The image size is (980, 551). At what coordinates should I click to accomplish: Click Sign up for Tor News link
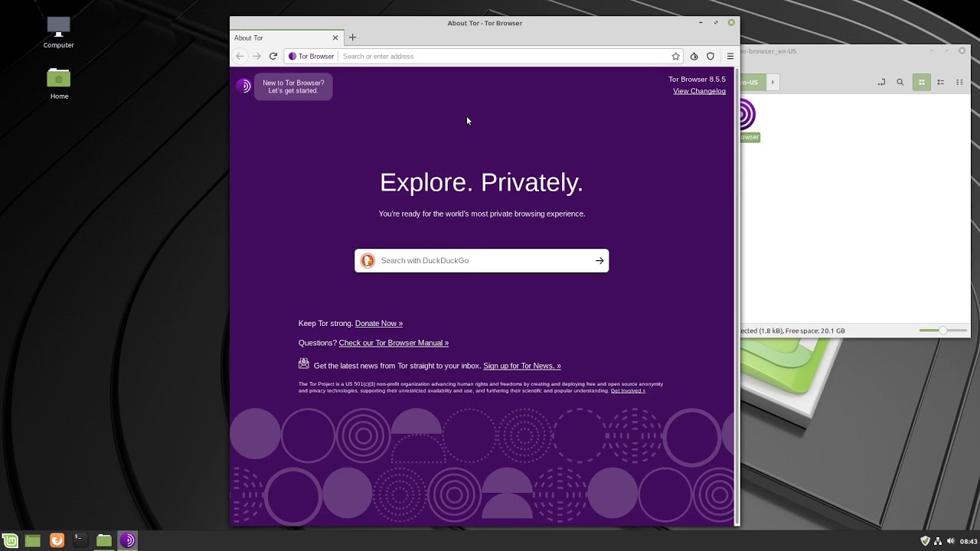point(522,366)
